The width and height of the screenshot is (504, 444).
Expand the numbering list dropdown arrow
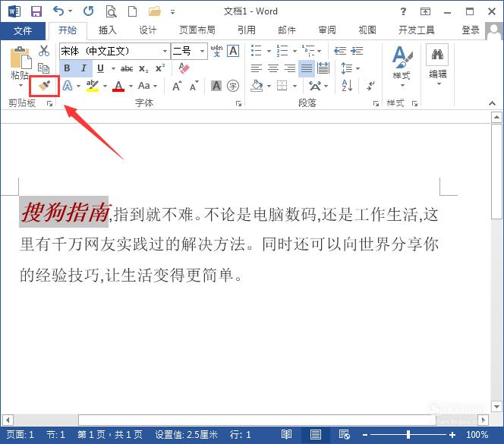click(295, 51)
